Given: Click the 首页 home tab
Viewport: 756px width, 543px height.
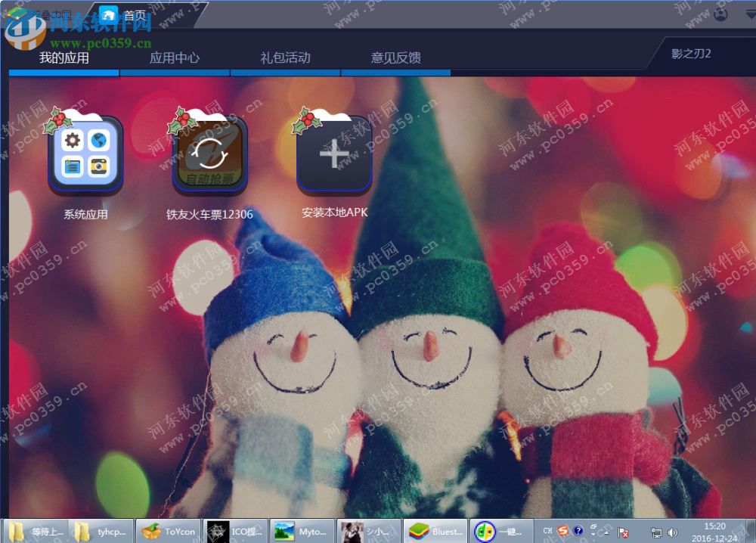Looking at the screenshot, I should point(123,15).
